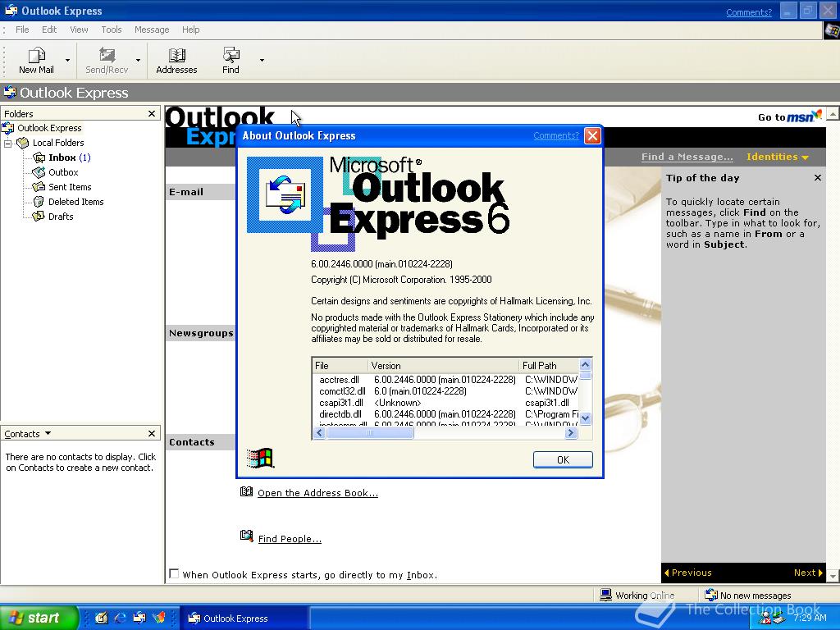Click OK in About dialog
Viewport: 840px width, 630px height.
click(x=563, y=459)
